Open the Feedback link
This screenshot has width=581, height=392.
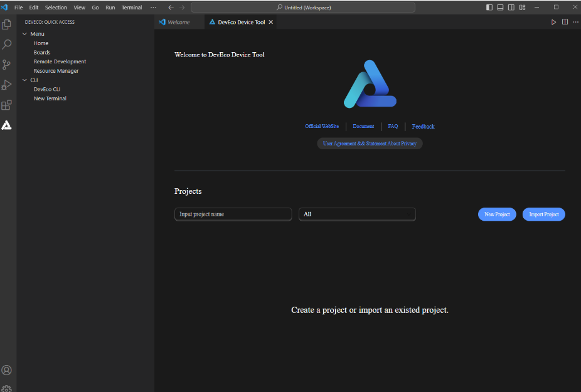[x=423, y=126]
